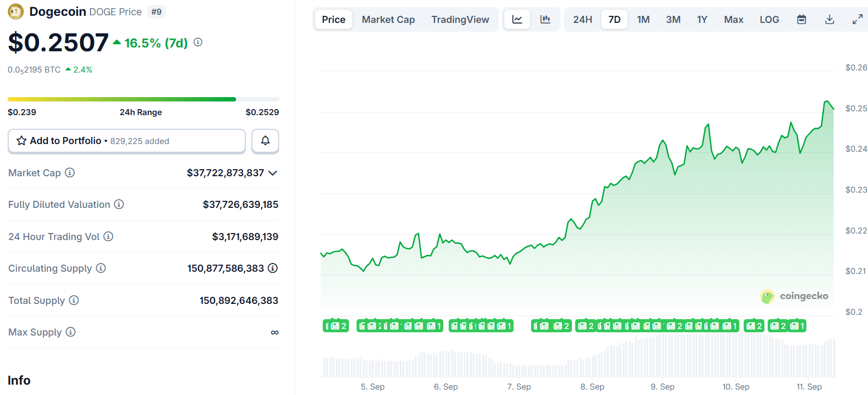This screenshot has width=868, height=395.
Task: Click the 829,225 added text
Action: coord(140,141)
